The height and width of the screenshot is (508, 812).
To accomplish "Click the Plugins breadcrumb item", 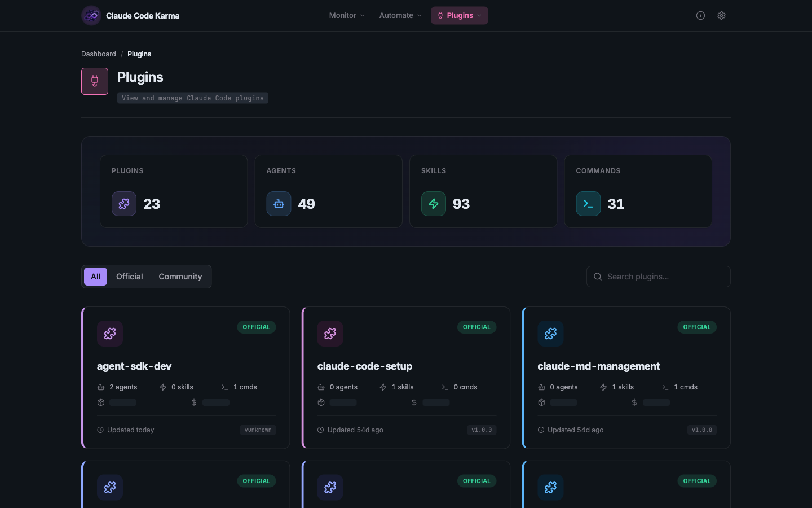I will [139, 54].
